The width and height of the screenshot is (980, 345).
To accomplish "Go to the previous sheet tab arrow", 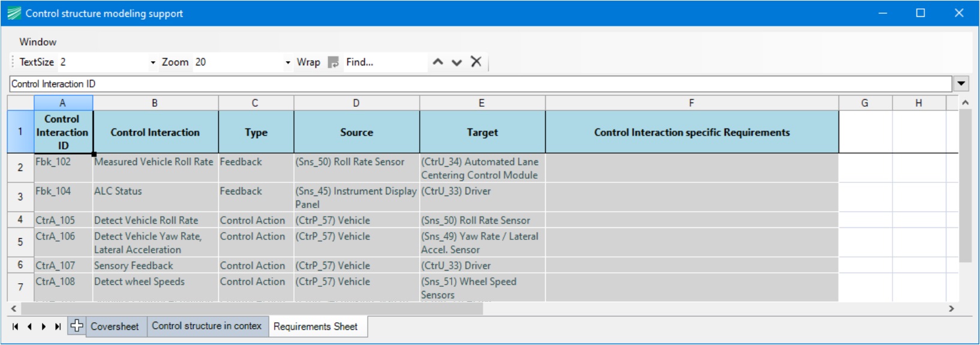I will (x=29, y=326).
